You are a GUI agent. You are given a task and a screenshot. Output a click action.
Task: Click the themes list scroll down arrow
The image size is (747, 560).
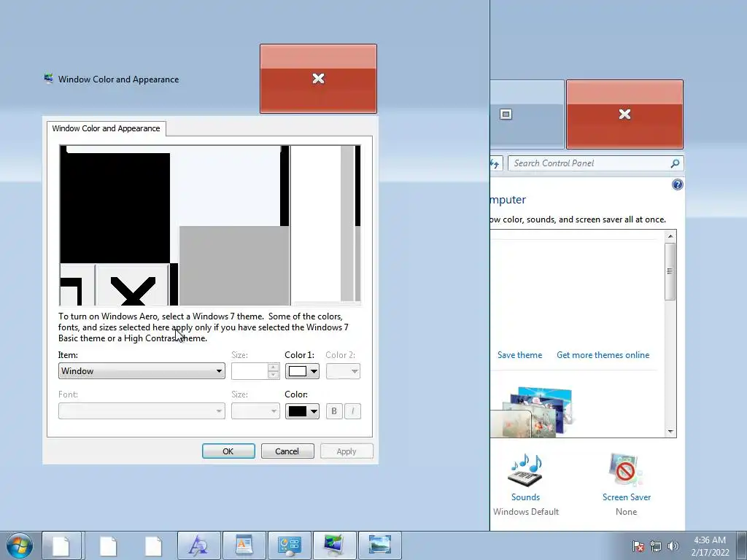click(x=670, y=432)
